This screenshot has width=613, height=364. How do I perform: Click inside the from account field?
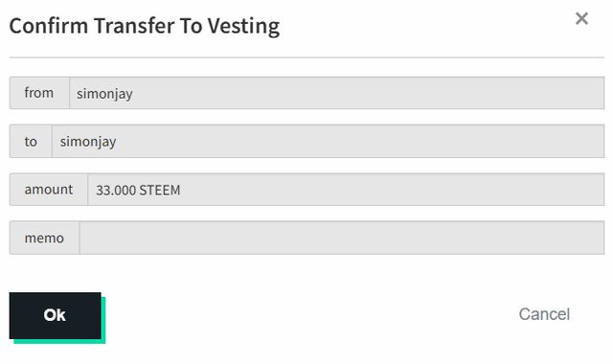[x=336, y=93]
